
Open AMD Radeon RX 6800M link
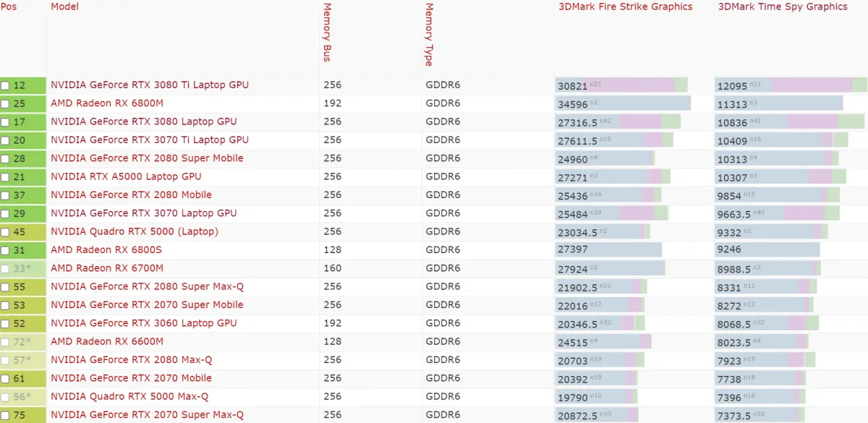(x=107, y=103)
